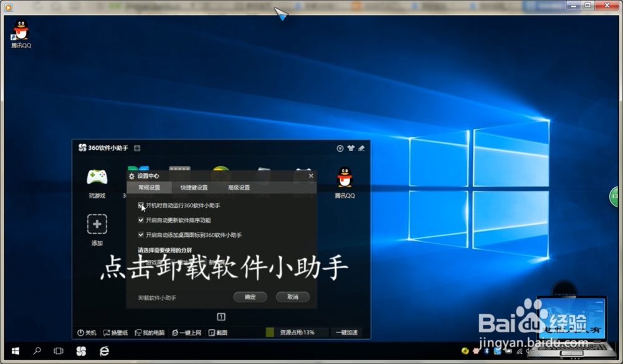
Task: Toggle 开机时自动运行360软件小助手 checkbox
Action: pyautogui.click(x=141, y=205)
